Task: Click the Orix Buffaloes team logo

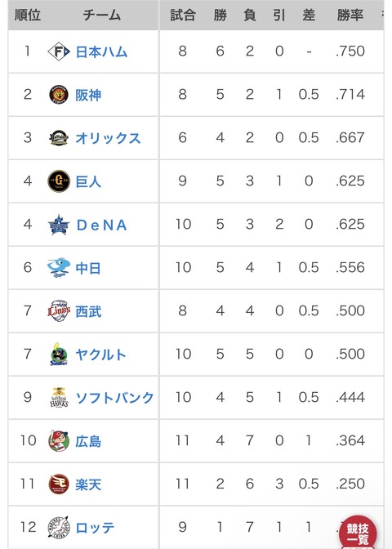Action: coord(59,138)
